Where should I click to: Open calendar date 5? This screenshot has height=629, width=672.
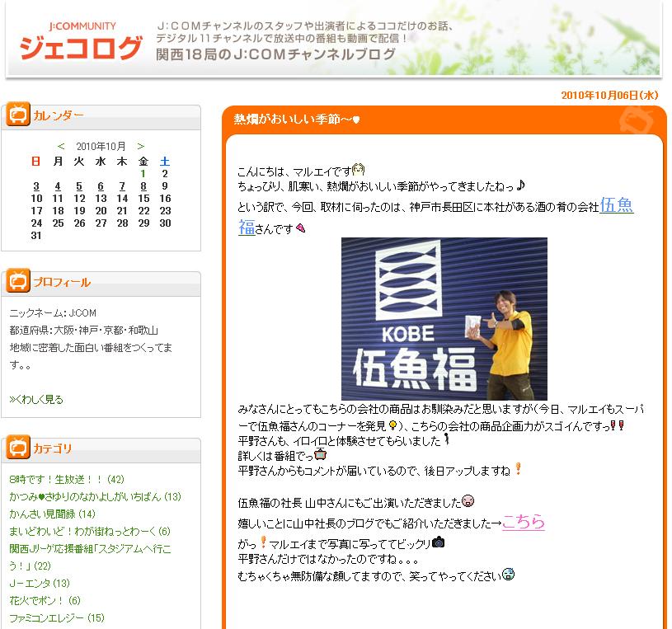79,186
